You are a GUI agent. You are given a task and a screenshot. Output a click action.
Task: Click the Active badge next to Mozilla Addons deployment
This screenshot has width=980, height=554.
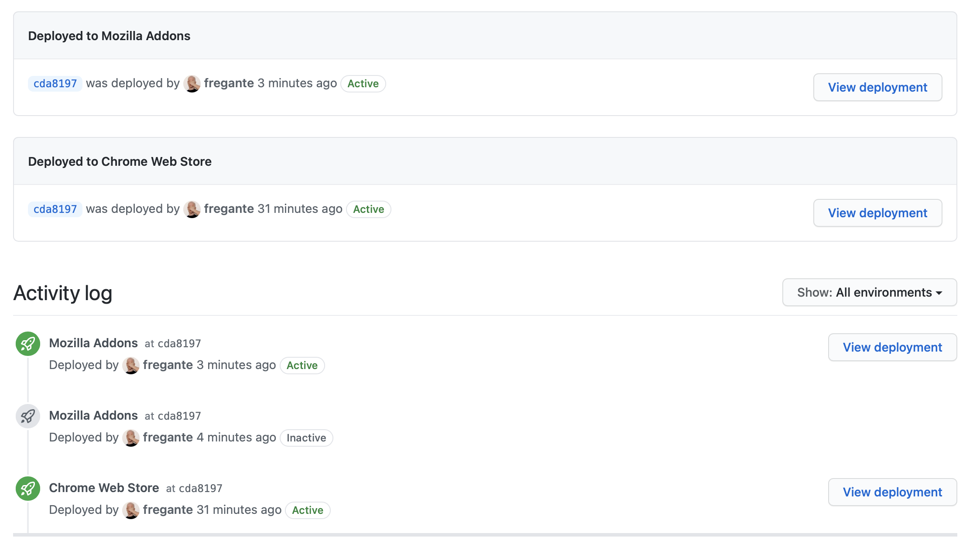363,83
